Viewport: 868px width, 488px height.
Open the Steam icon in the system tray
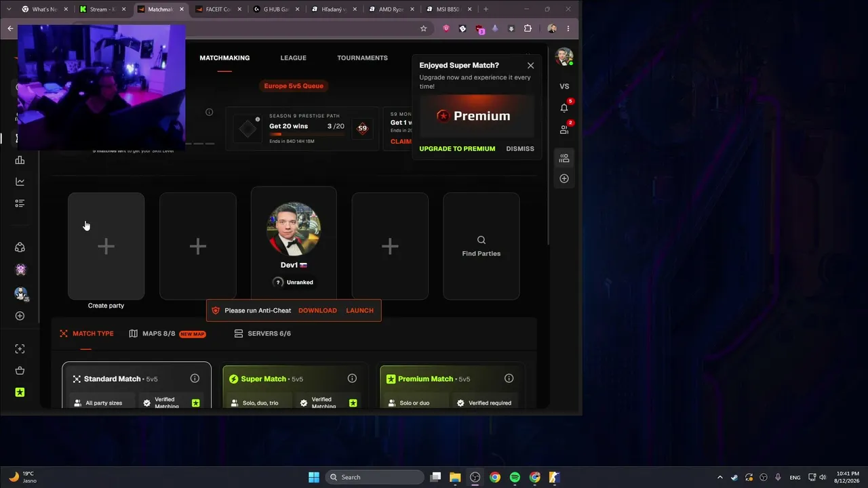tap(734, 477)
